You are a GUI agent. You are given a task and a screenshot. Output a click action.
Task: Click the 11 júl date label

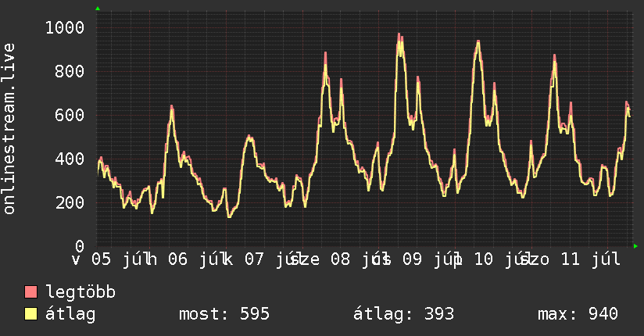[590, 259]
